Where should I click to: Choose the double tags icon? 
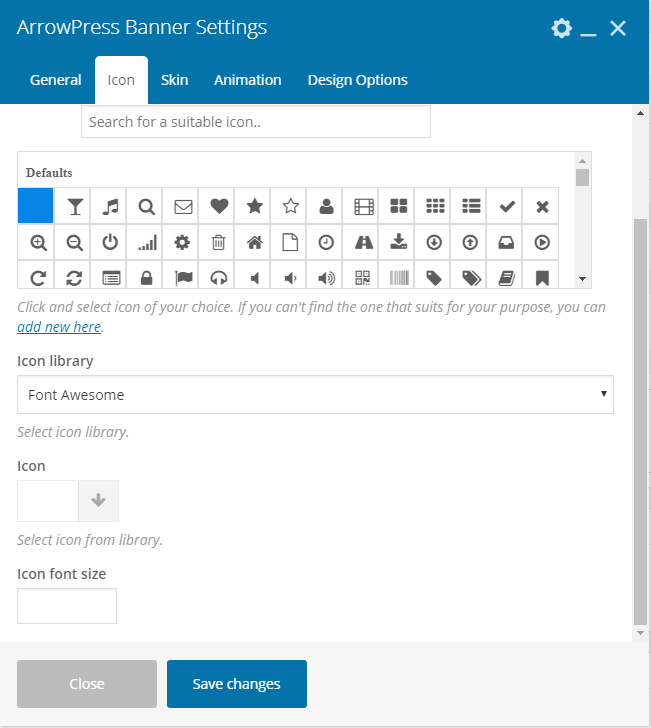click(471, 278)
